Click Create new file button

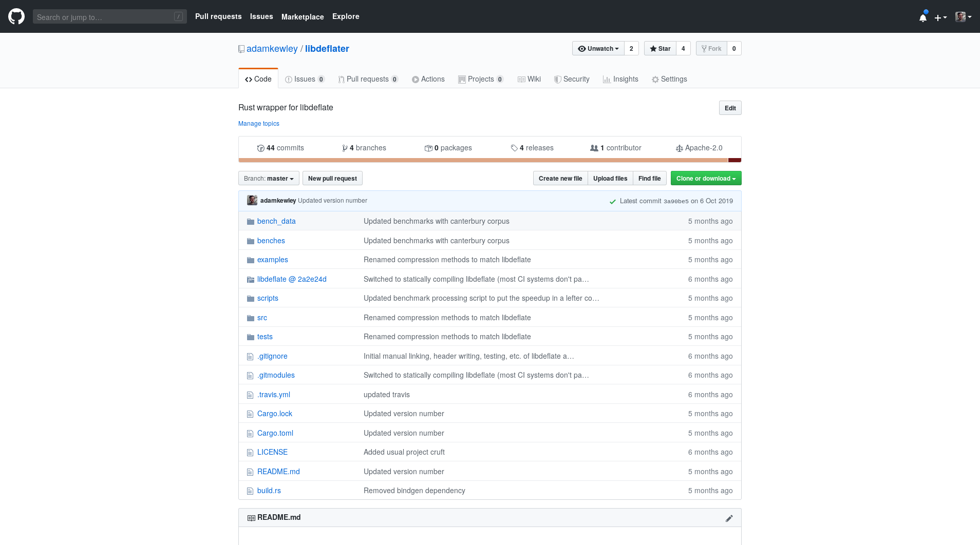(x=560, y=179)
